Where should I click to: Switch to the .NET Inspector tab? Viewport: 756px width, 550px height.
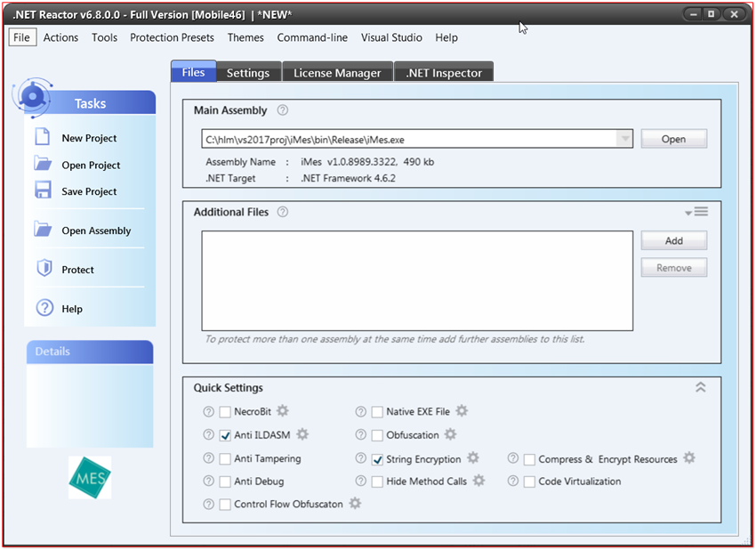click(444, 72)
